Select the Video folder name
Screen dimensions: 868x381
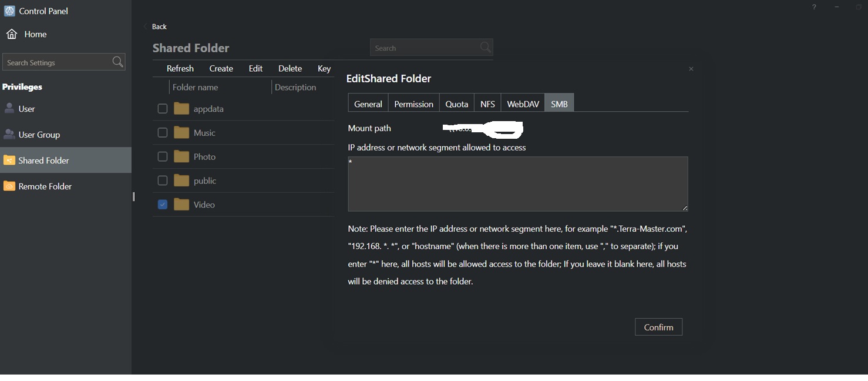pos(204,205)
